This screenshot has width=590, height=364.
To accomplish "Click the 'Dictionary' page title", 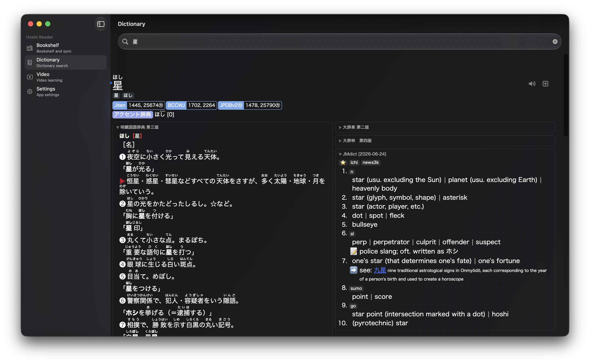I will [x=131, y=24].
